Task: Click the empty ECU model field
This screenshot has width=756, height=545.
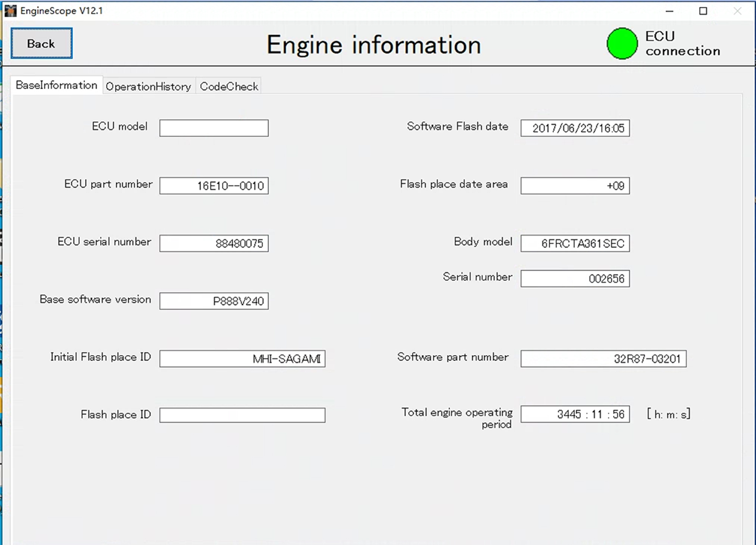Action: 214,128
